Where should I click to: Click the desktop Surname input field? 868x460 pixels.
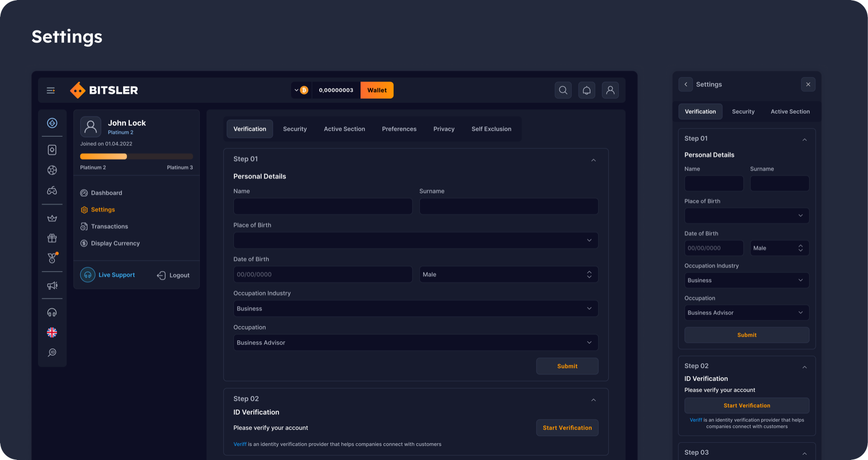pyautogui.click(x=509, y=206)
